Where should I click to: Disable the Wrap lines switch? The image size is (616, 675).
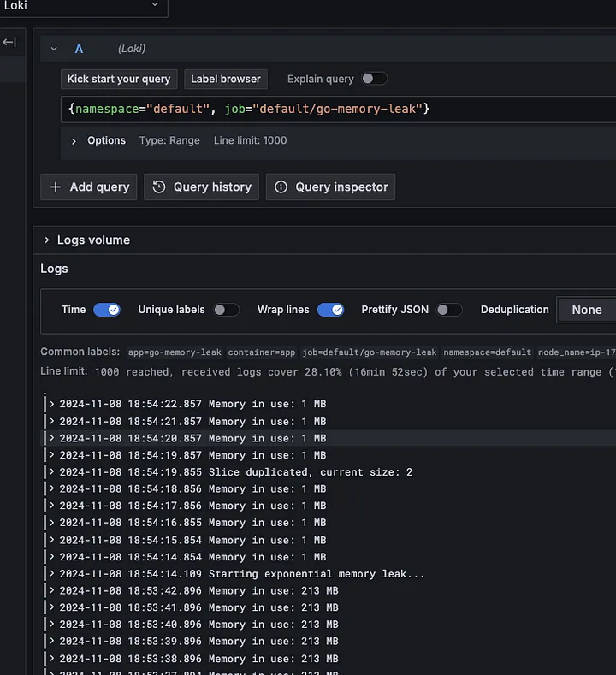(330, 310)
